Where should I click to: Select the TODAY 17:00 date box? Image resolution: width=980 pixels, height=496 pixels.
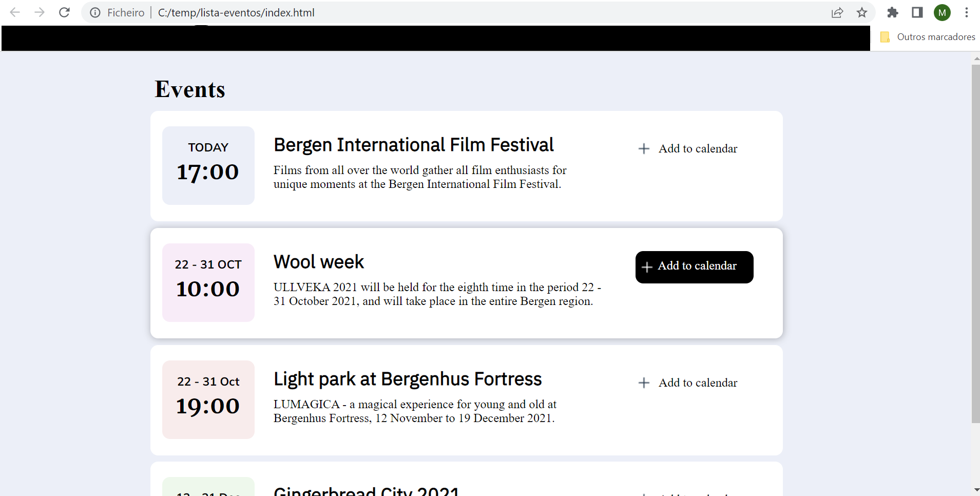point(208,165)
